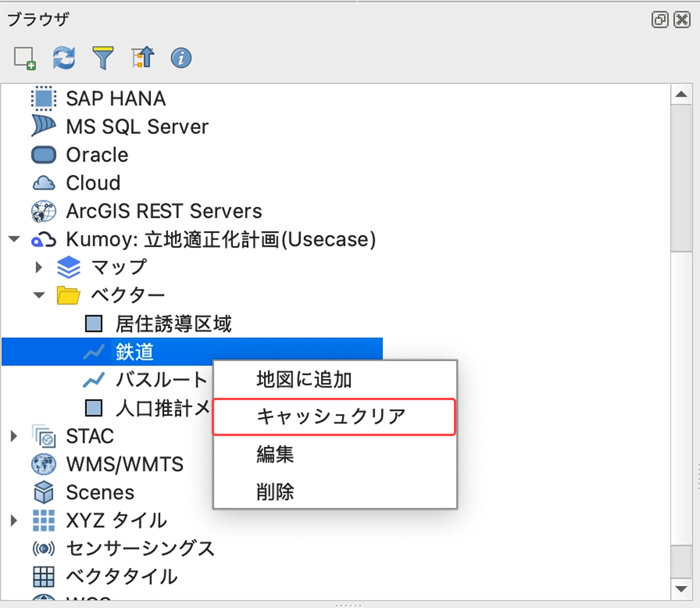This screenshot has height=608, width=700.
Task: Select the MS SQL Server entry
Action: 137,127
